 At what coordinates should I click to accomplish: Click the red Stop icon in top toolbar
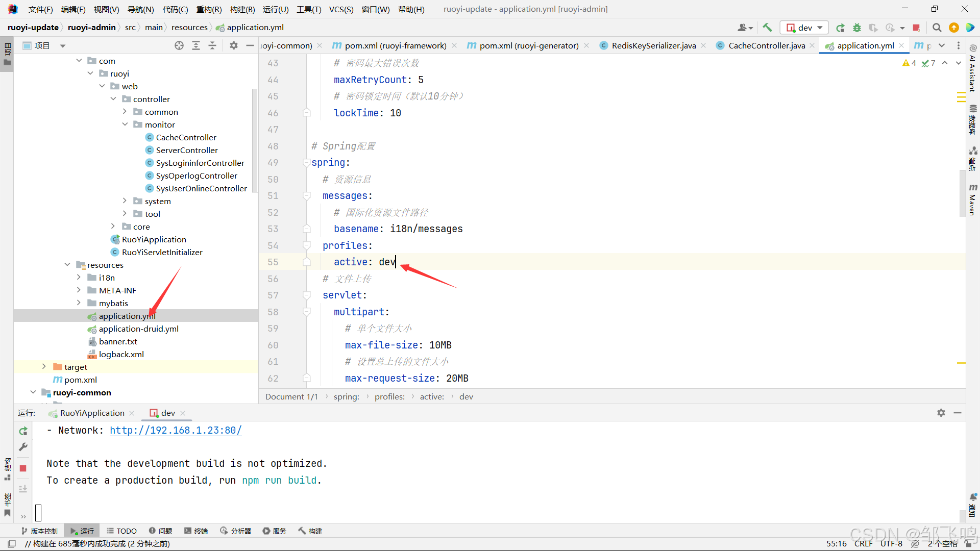[917, 28]
